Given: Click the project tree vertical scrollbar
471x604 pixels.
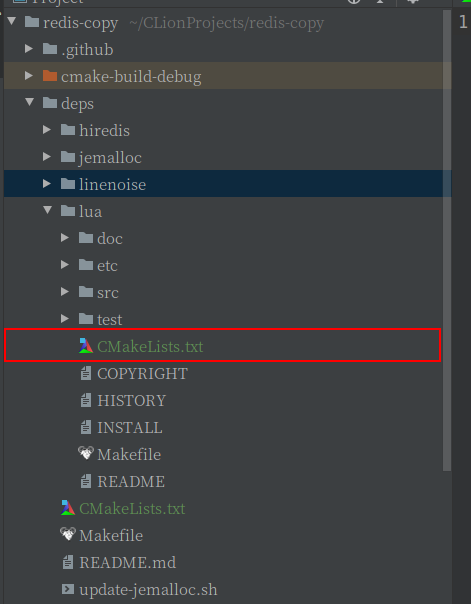Looking at the screenshot, I should point(447,239).
